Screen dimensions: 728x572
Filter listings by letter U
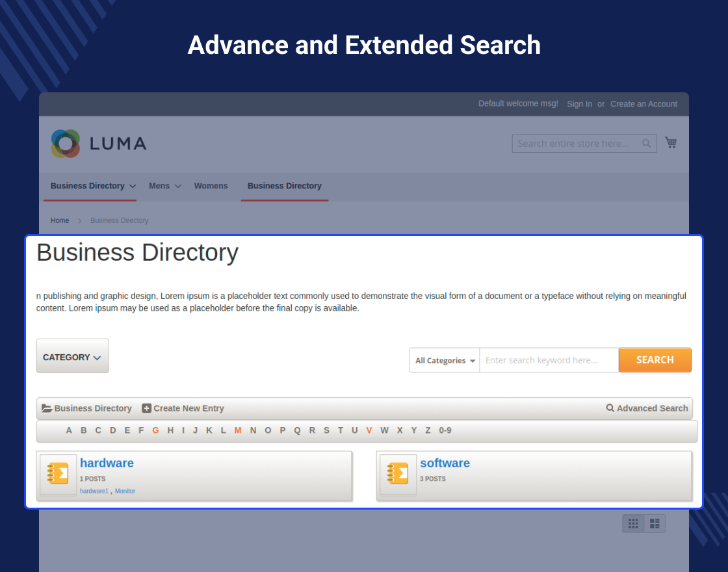[x=355, y=430]
